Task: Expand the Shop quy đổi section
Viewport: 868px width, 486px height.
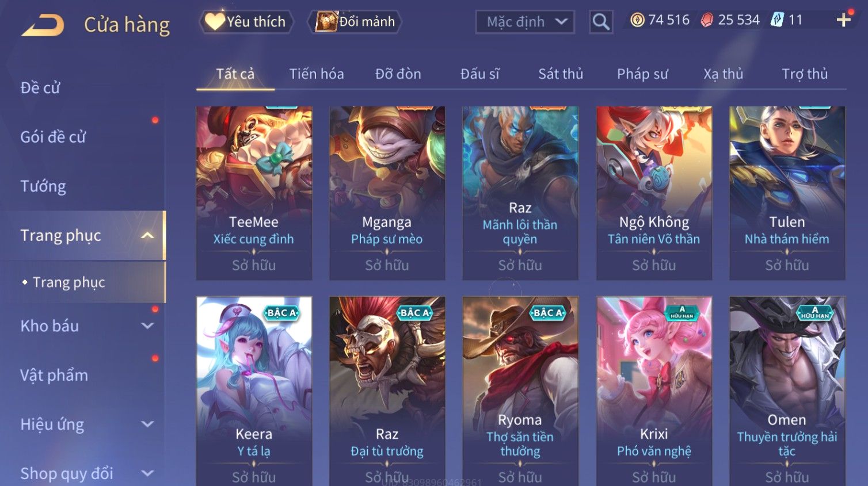Action: pyautogui.click(x=147, y=473)
